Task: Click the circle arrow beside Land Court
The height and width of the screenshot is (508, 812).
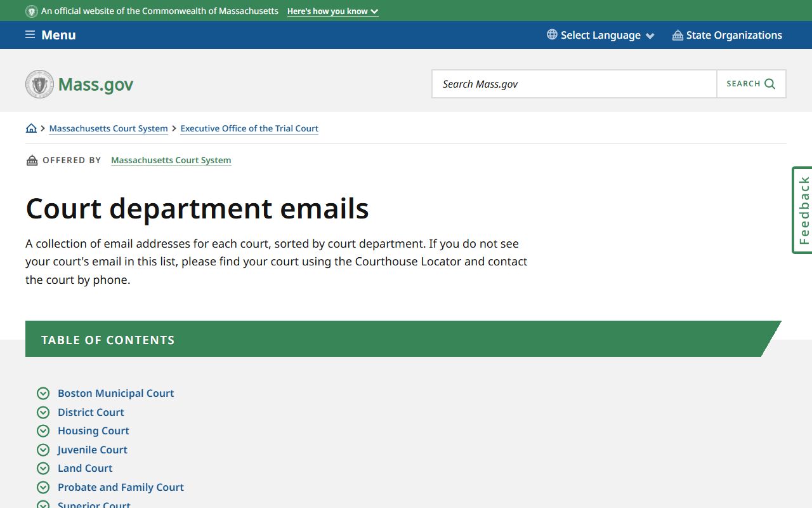Action: 43,469
